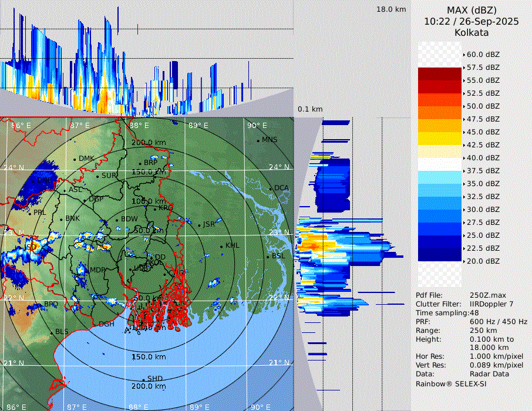Click the 150.0 km label below the coast
Viewport: 532px width, 411px height.
(x=149, y=357)
